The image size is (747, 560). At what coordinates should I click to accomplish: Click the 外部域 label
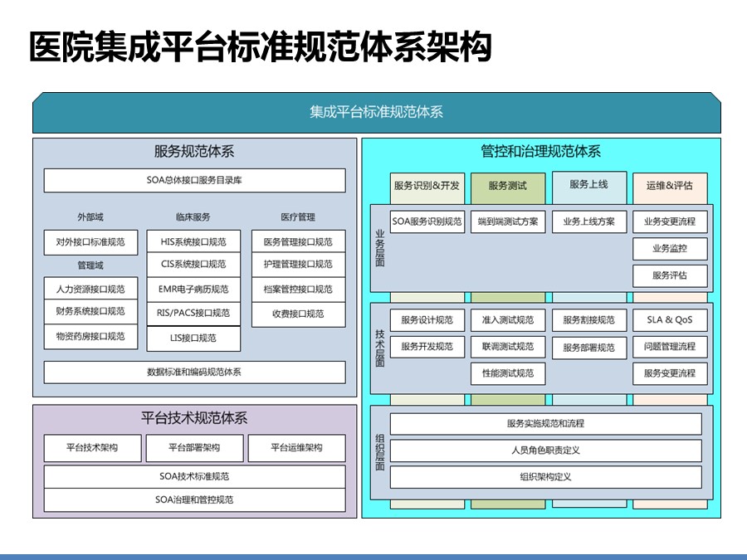point(90,217)
